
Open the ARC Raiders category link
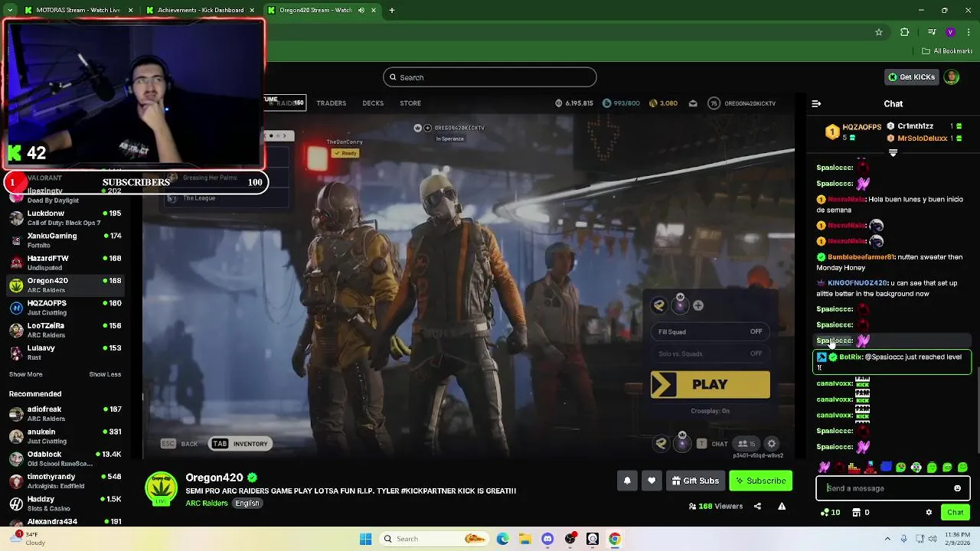[x=207, y=504]
